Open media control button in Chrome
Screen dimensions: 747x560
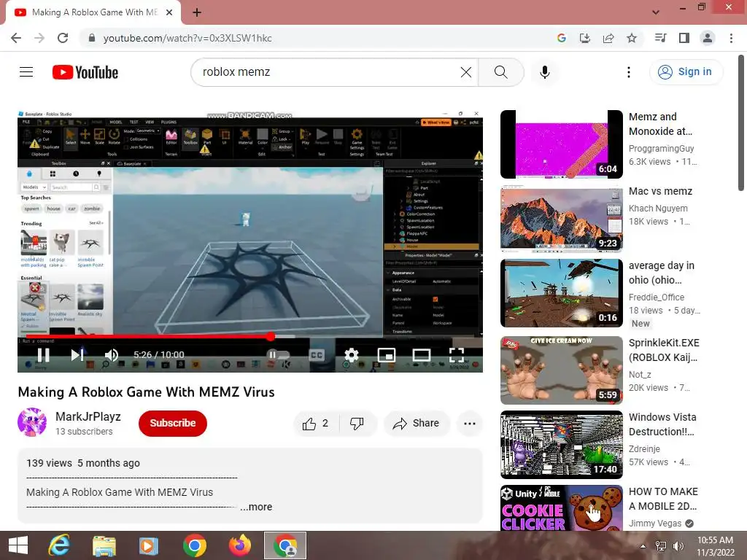tap(661, 38)
